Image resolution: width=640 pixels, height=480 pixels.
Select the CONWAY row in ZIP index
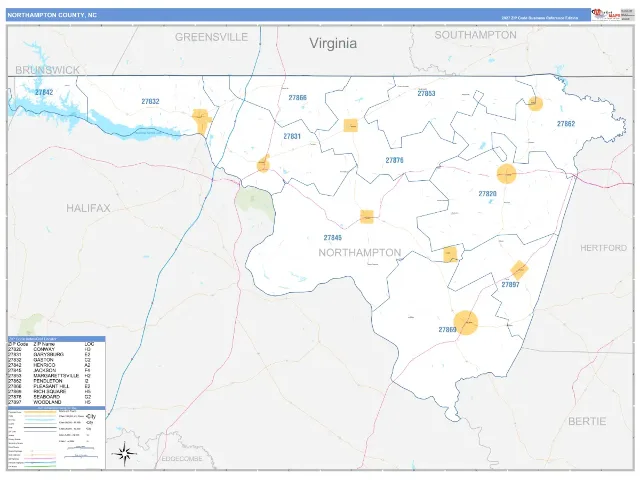[56, 350]
